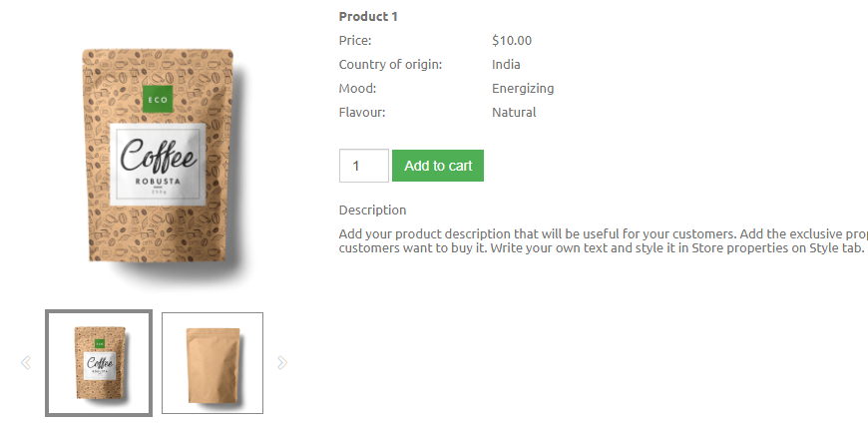Select the plain kraft bag thumbnail
Screen dimensions: 868x427
(213, 363)
